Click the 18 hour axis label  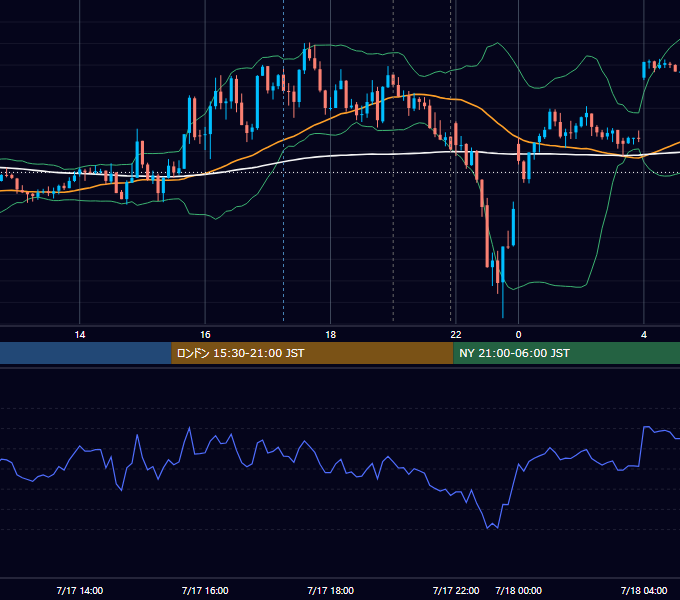[330, 335]
